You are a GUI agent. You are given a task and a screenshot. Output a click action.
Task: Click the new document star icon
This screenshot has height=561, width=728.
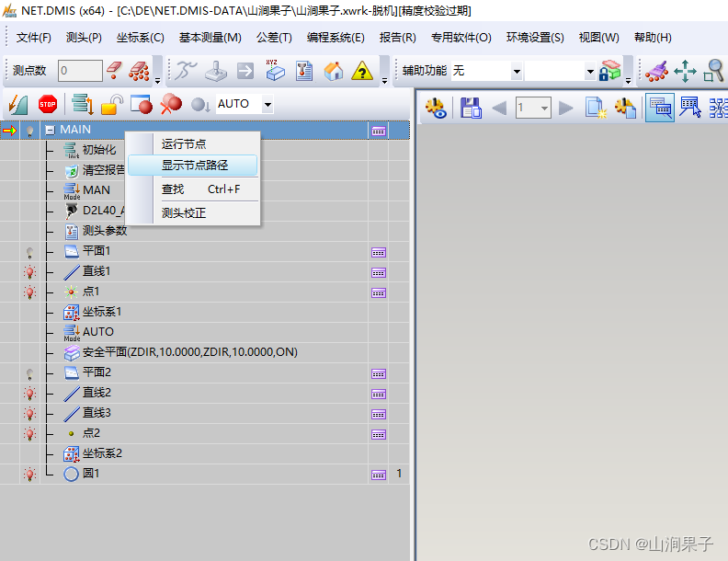click(596, 108)
